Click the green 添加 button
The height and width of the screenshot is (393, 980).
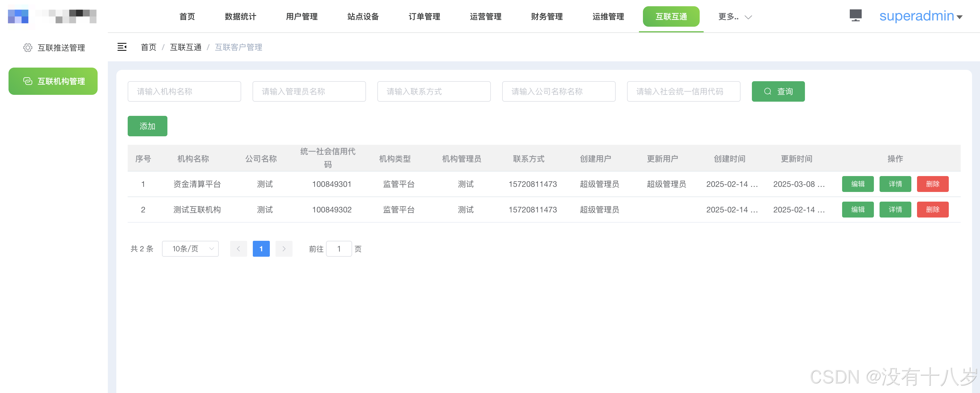click(x=147, y=126)
